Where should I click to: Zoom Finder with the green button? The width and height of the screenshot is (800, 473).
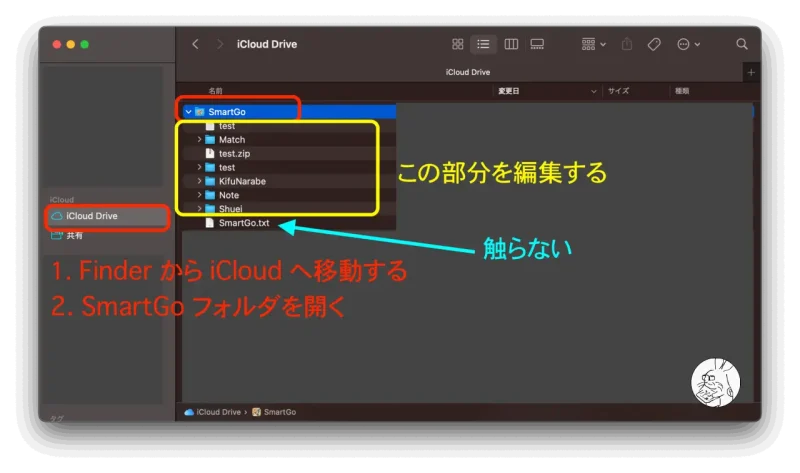click(x=85, y=44)
